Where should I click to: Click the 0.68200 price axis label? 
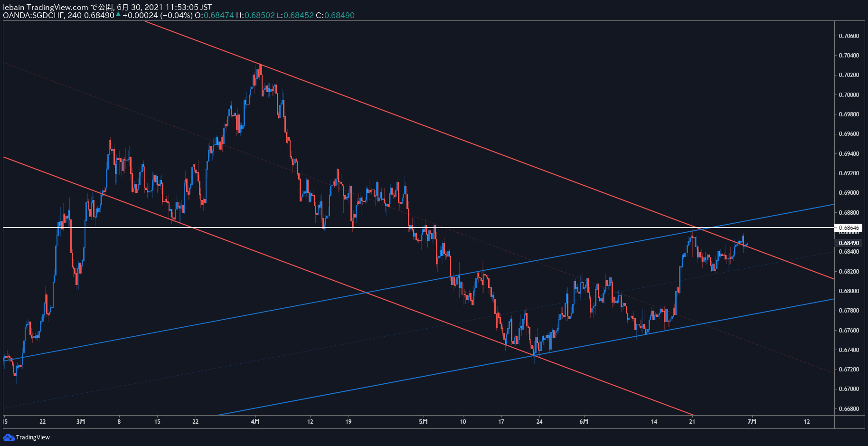[x=849, y=272]
